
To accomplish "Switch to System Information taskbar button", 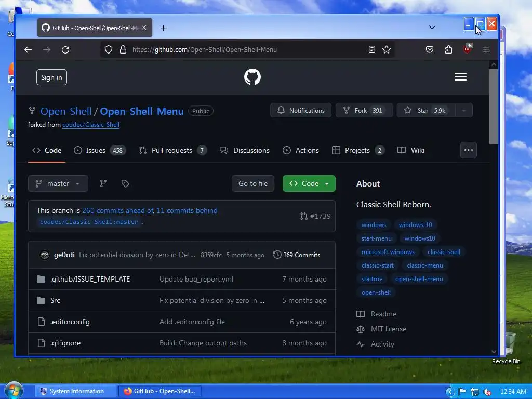I will point(76,391).
